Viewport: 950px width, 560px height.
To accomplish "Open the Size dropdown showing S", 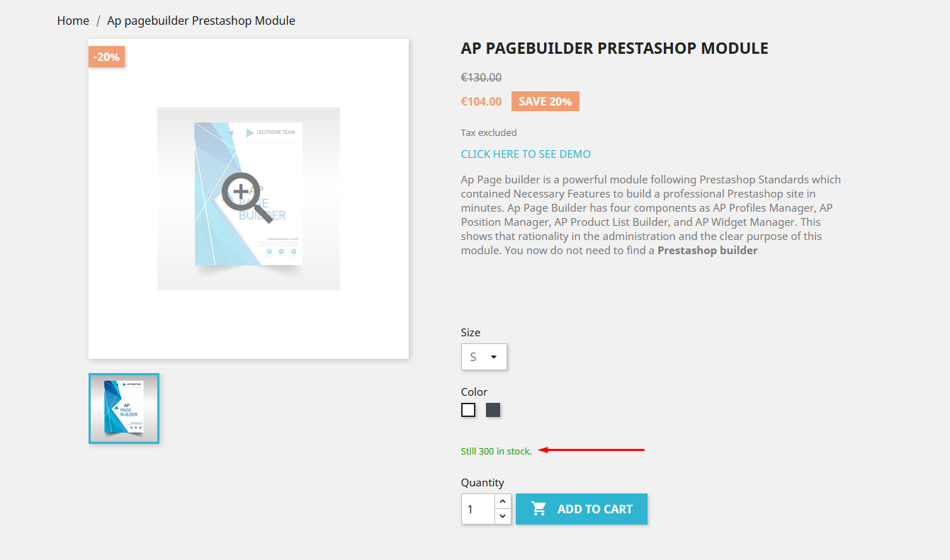I will click(x=484, y=357).
